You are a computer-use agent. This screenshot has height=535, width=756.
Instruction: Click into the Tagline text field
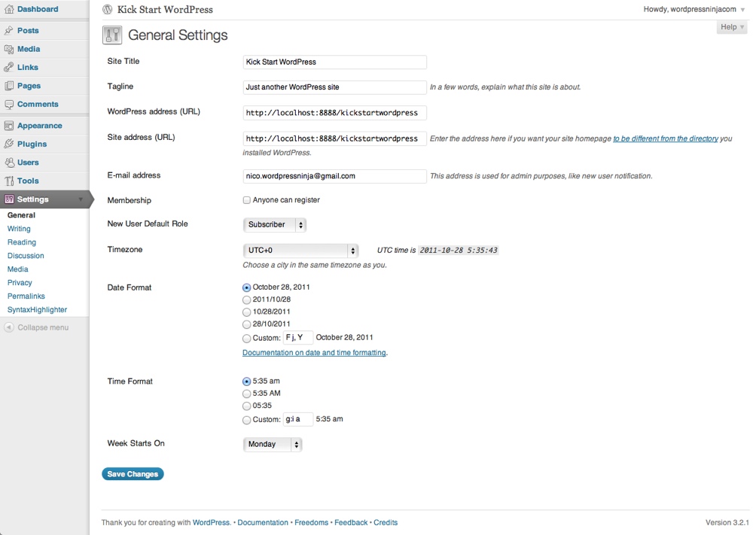pos(334,87)
